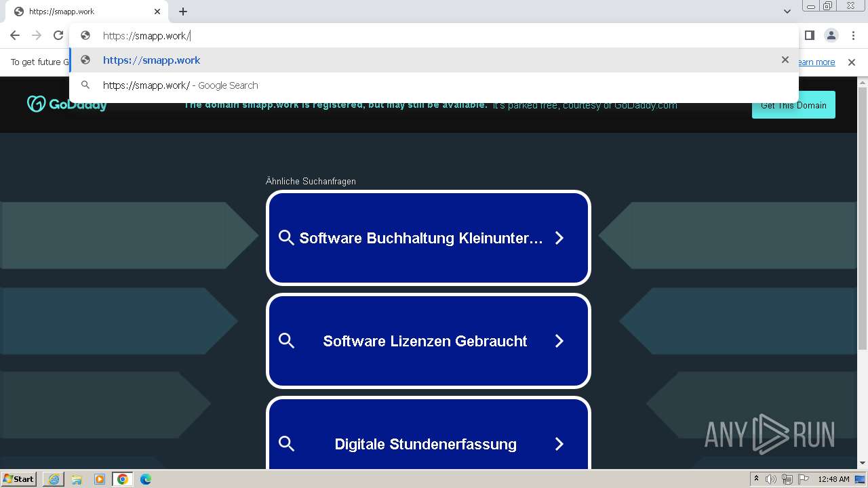Switch to Chrome in taskbar
Viewport: 868px width, 488px height.
click(123, 479)
